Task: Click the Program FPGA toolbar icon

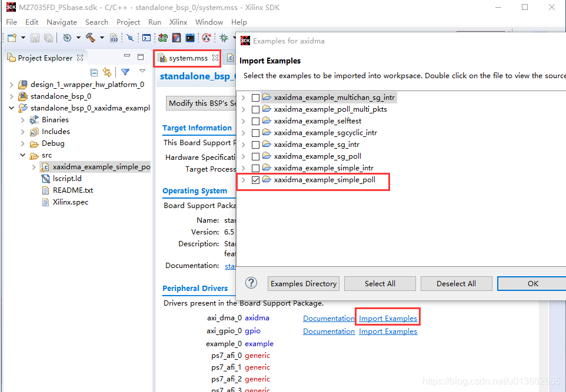Action: click(x=163, y=38)
